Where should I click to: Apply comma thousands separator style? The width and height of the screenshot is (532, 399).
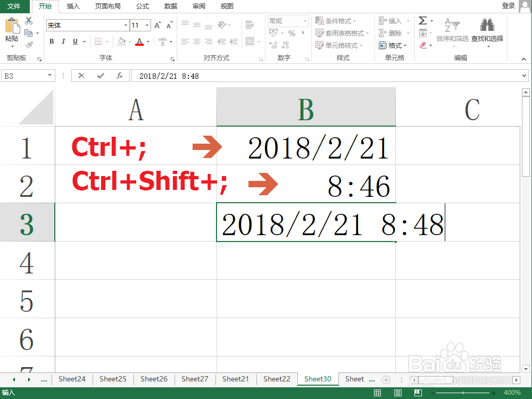[x=303, y=33]
